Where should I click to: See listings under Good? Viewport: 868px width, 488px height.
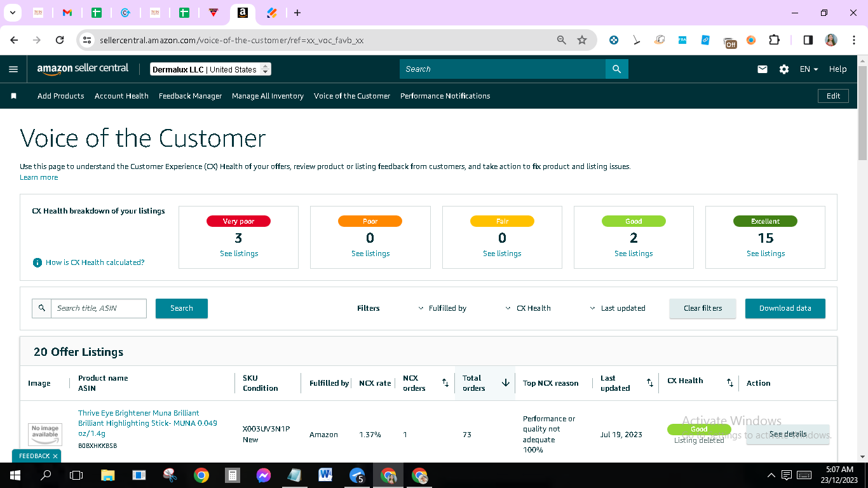[x=634, y=254]
